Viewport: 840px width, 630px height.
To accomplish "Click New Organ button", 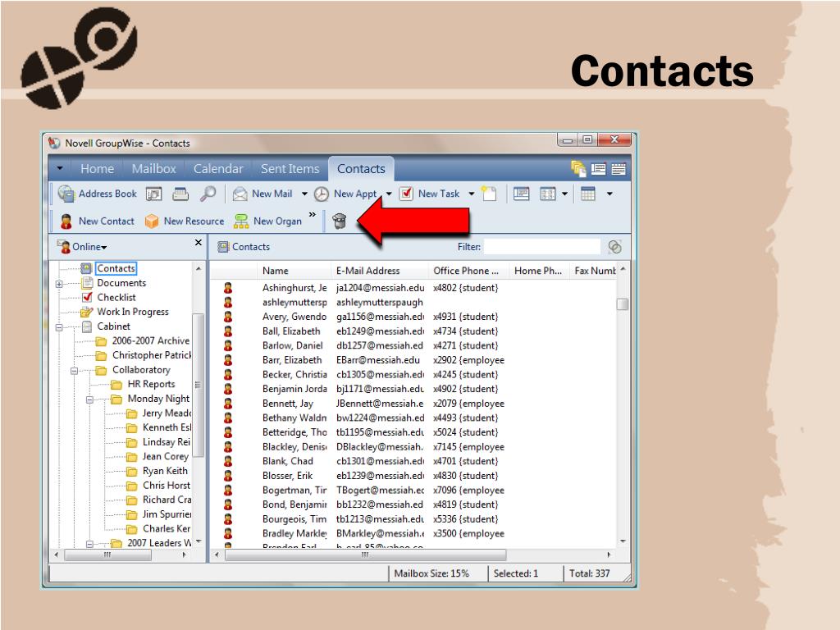I will pyautogui.click(x=268, y=221).
